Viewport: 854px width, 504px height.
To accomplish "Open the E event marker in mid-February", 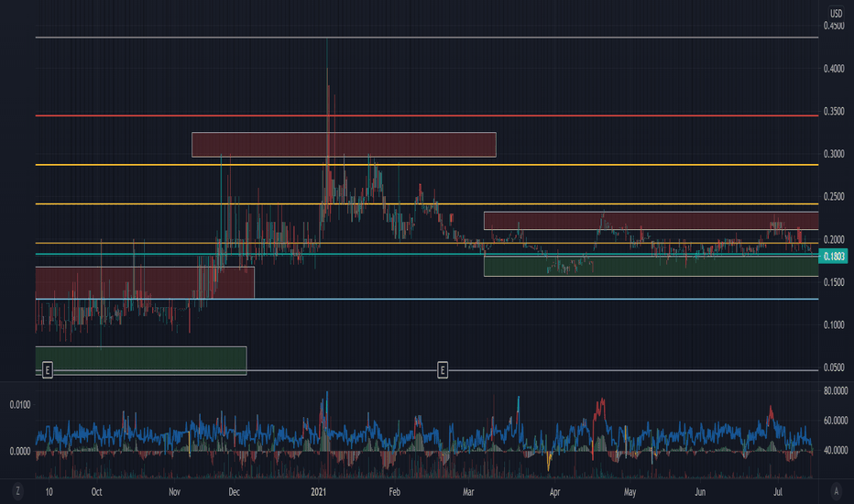I will coord(443,370).
